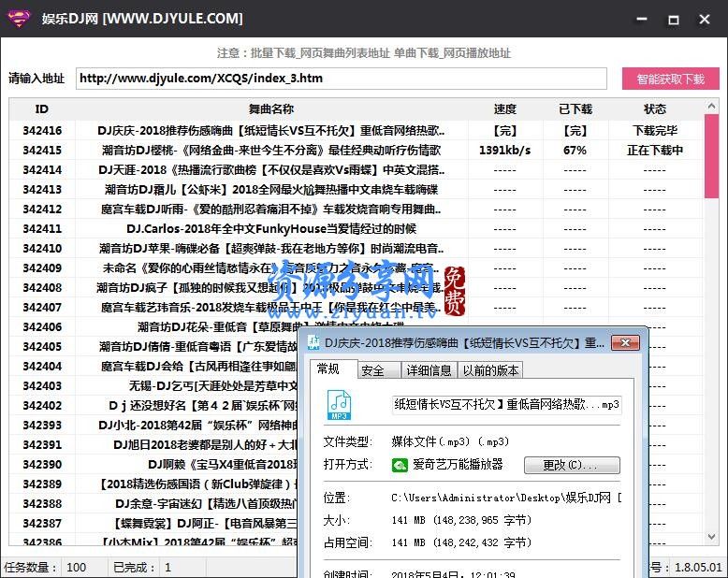Click the 状态 column header

(655, 109)
